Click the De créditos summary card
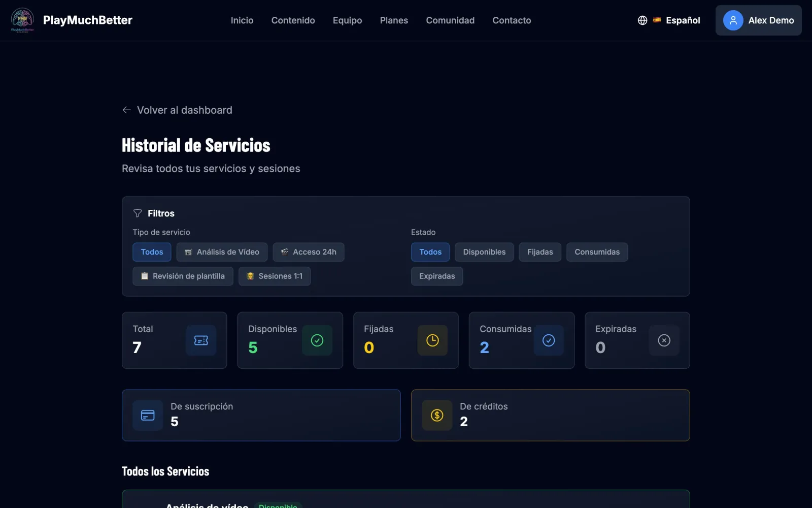The height and width of the screenshot is (508, 812). (551, 416)
